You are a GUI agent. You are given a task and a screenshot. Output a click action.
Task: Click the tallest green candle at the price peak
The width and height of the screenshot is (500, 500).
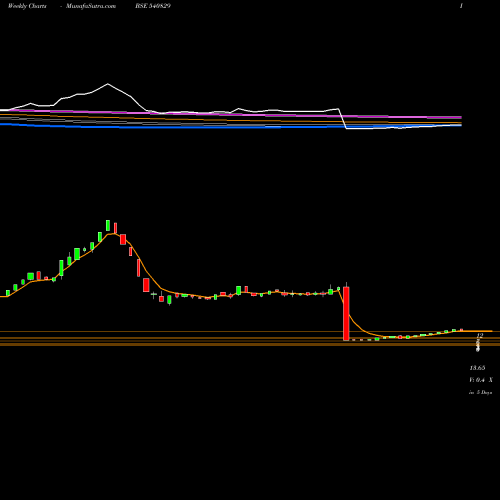tap(108, 225)
